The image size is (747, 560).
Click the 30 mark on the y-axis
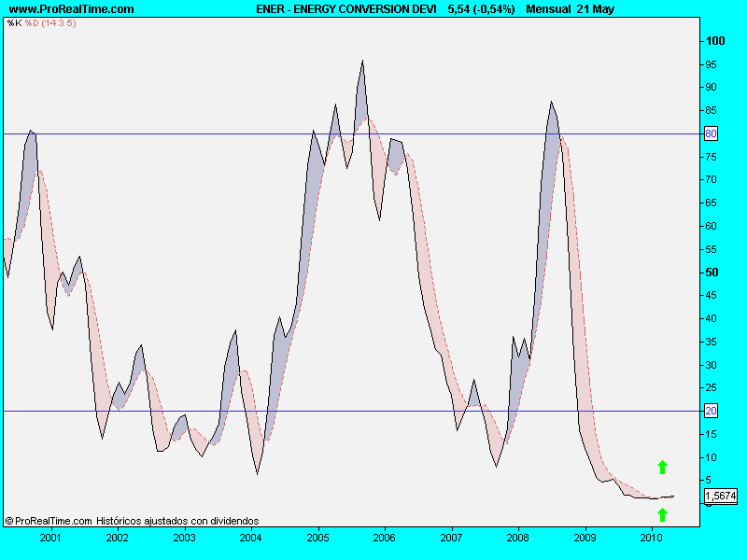point(711,365)
